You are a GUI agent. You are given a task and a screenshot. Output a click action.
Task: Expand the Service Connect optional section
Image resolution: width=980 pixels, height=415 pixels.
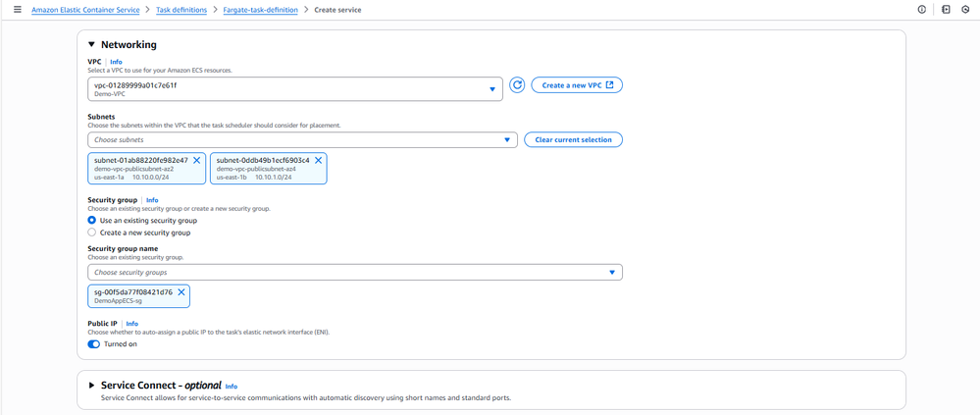tap(92, 386)
